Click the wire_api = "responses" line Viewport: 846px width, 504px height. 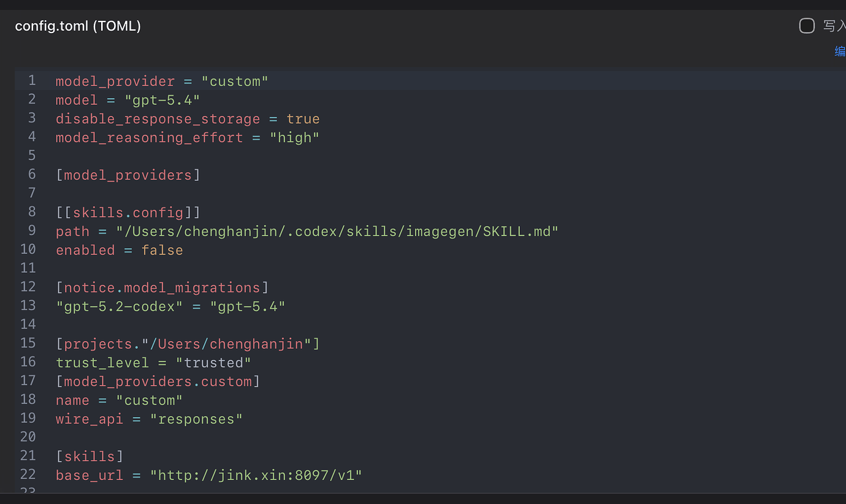[x=149, y=419]
